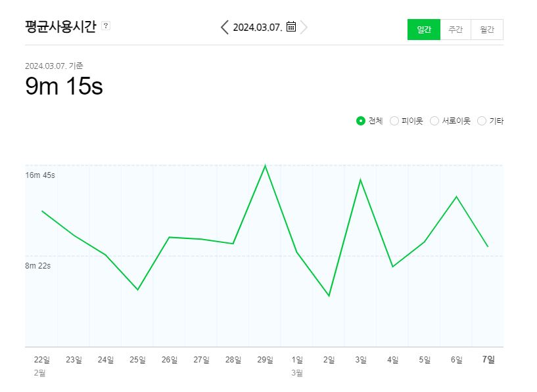This screenshot has width=537, height=392.
Task: Click the 22일 x-axis label
Action: pos(42,359)
